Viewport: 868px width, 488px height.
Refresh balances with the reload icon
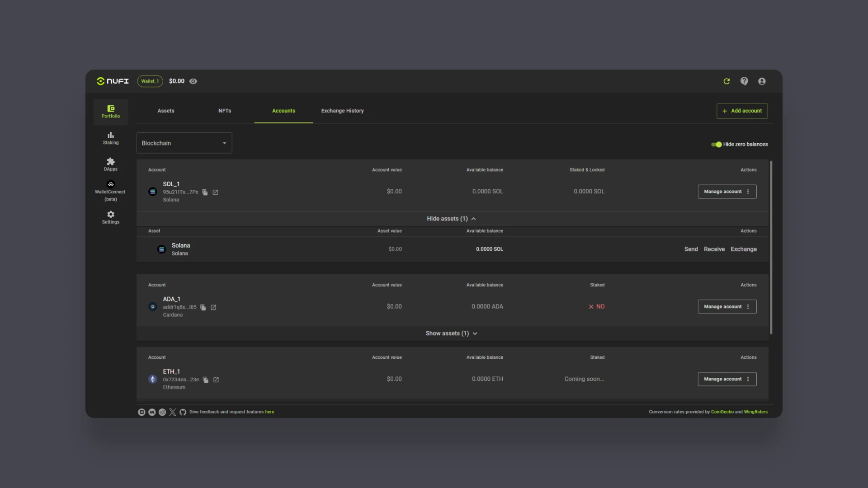[x=726, y=81]
